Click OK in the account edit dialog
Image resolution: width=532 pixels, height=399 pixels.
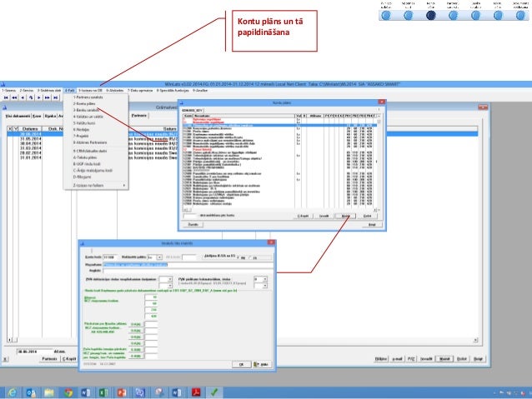[x=242, y=364]
